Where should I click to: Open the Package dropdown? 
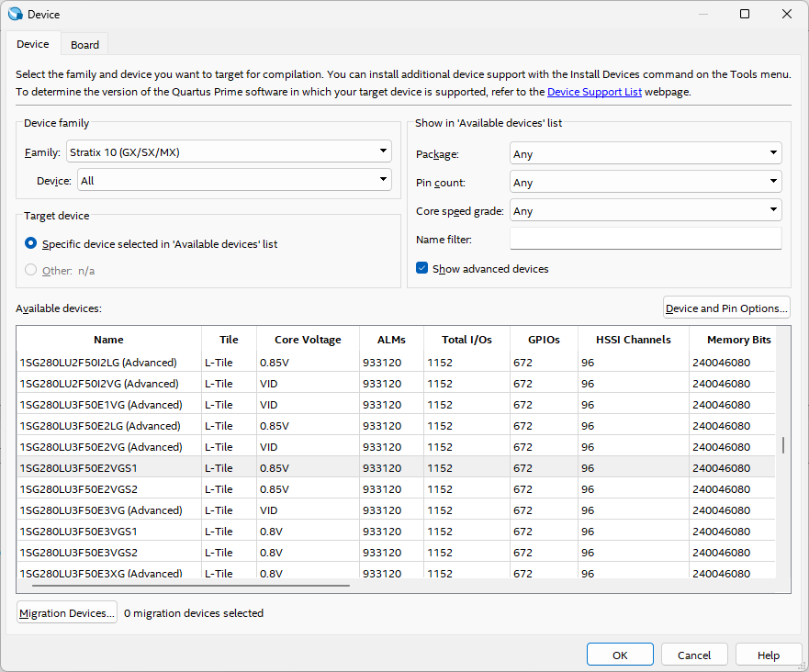645,154
